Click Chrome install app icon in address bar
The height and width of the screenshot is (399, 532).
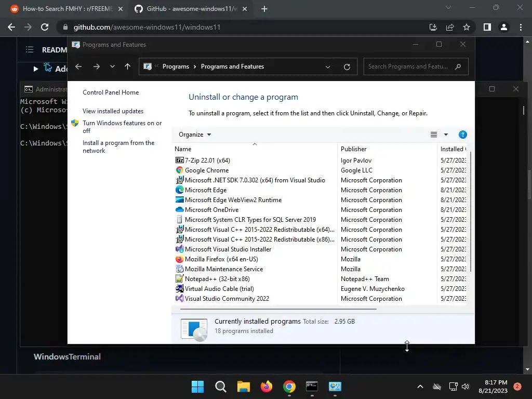coord(433,27)
